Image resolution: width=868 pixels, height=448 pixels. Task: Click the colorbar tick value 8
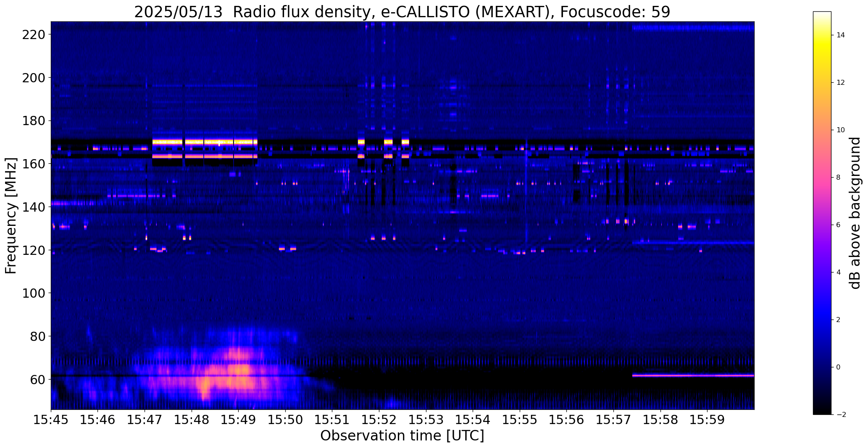(x=839, y=178)
